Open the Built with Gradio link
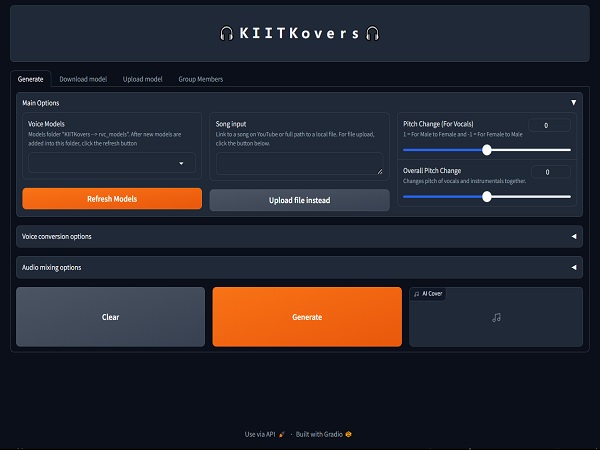This screenshot has height=450, width=600. (x=324, y=434)
